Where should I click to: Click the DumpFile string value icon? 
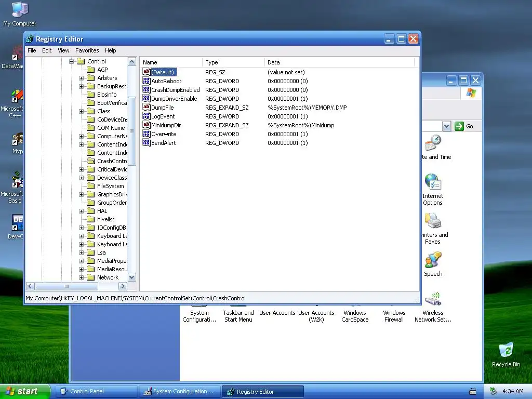[x=146, y=107]
